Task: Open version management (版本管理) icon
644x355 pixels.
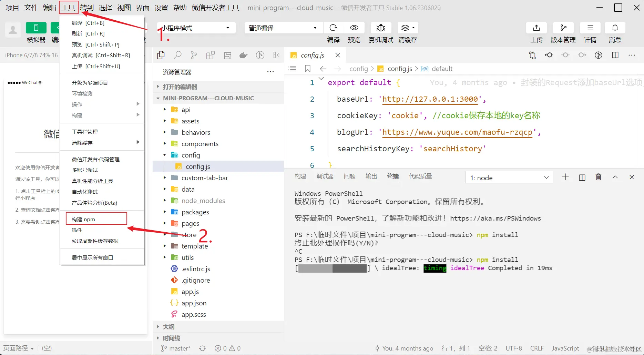Action: click(x=563, y=28)
